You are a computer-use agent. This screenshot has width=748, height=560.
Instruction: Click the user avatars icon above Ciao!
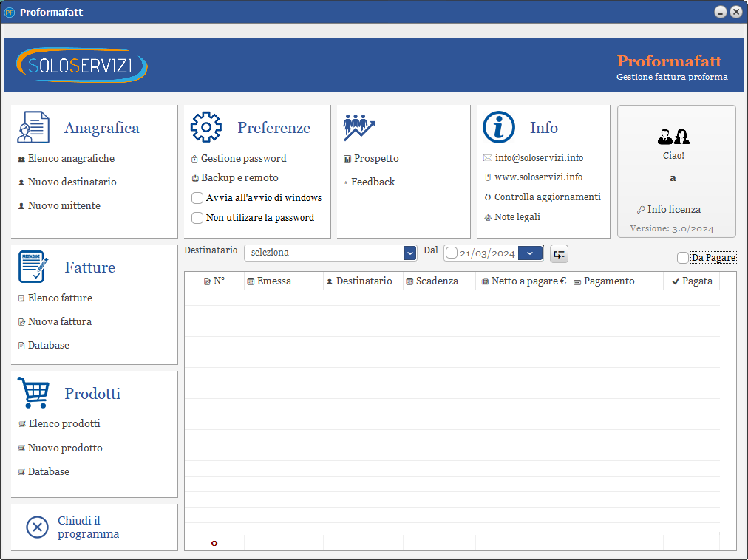pos(673,137)
